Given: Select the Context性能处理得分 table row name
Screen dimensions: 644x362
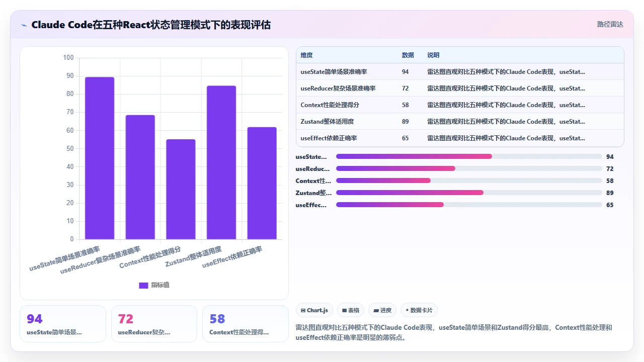Looking at the screenshot, I should (x=330, y=105).
